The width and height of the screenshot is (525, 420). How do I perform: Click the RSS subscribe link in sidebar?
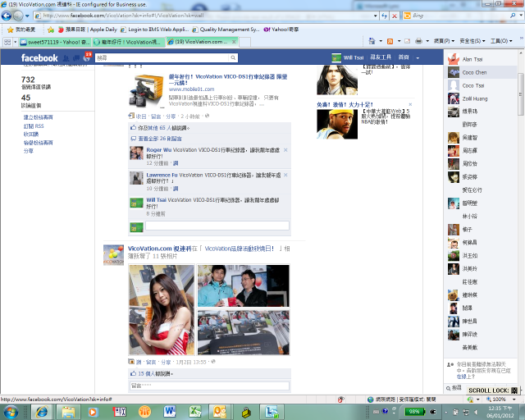[34, 126]
